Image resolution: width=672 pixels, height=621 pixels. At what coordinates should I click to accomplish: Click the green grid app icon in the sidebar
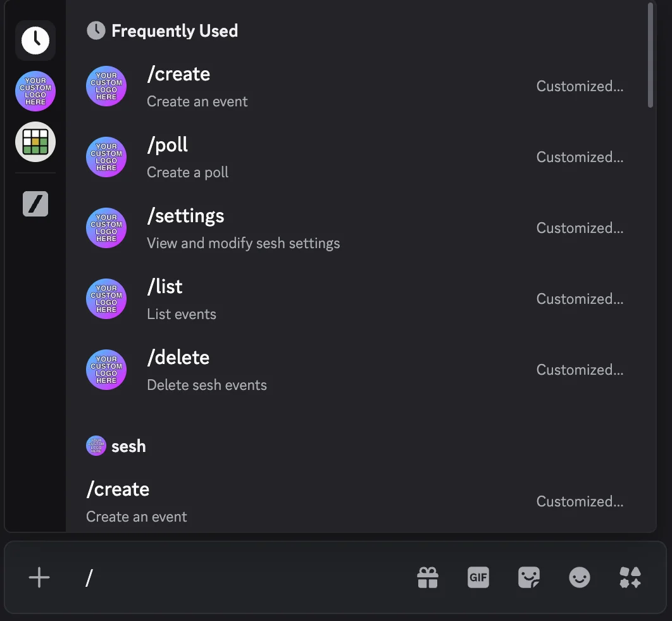click(x=35, y=142)
